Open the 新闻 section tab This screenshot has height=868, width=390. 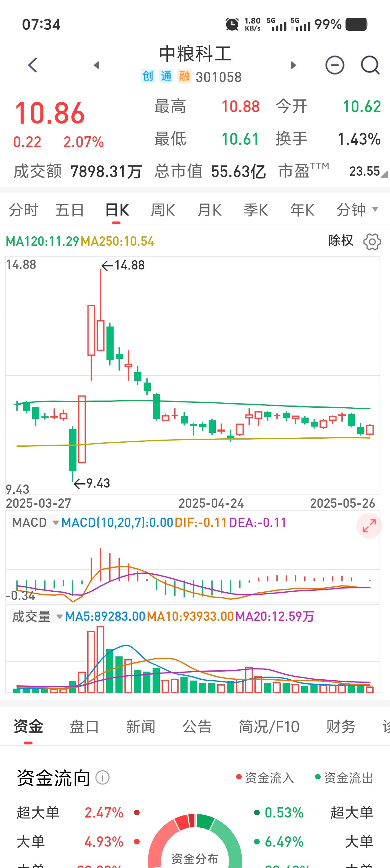141,726
